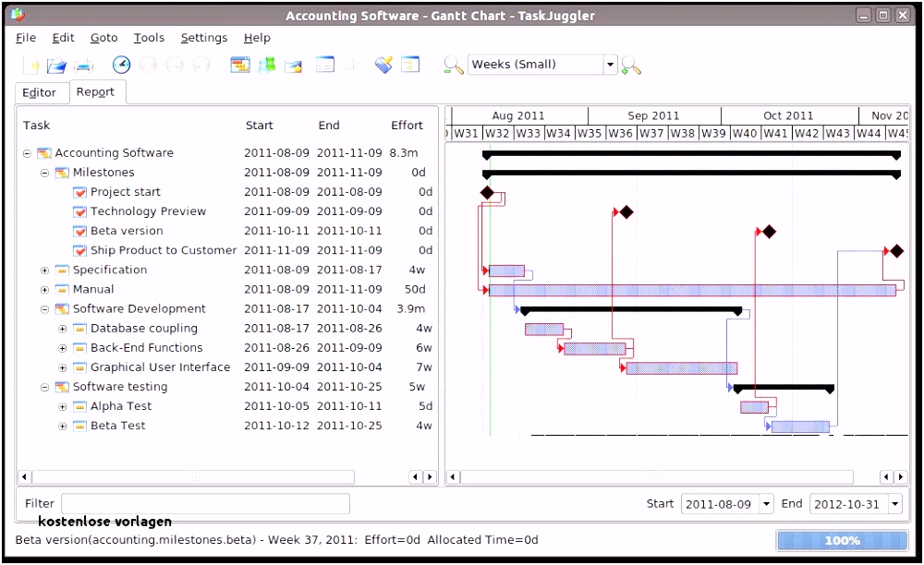This screenshot has height=565, width=924.
Task: Open the End date 2012-10-31 dropdown
Action: 895,504
